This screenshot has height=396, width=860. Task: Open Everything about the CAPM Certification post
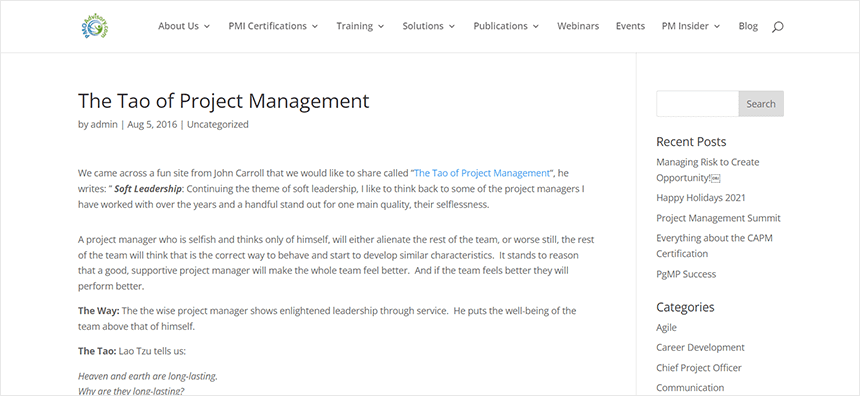point(714,246)
